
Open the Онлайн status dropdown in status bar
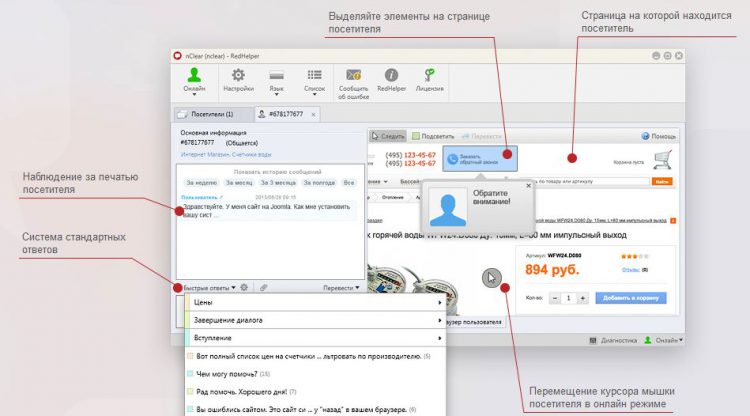tap(664, 340)
